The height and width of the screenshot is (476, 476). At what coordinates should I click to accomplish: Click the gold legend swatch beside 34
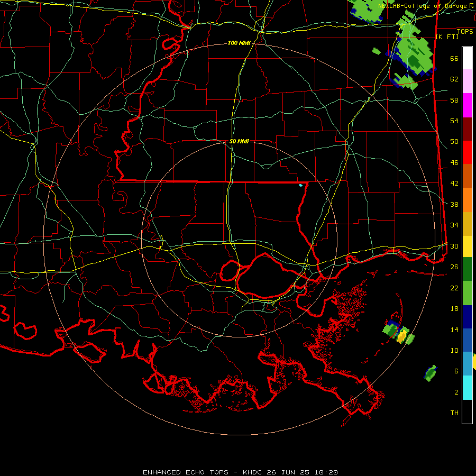tap(467, 224)
